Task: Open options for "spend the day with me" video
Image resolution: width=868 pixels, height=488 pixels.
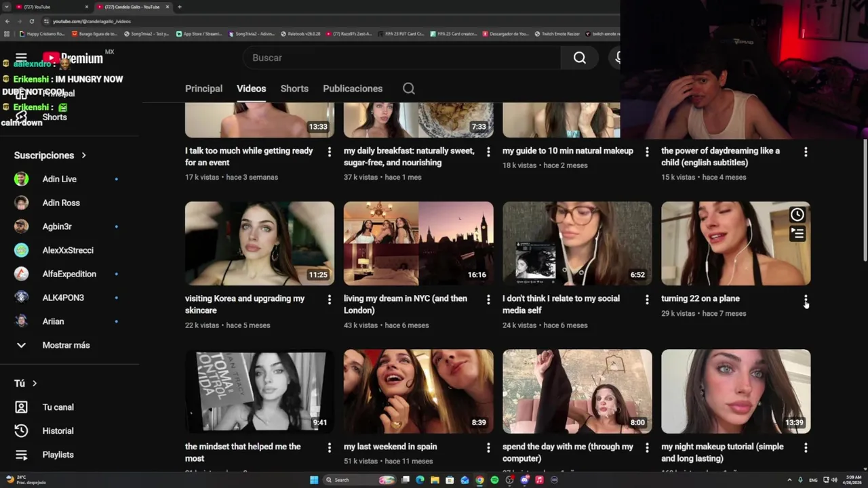Action: point(647,447)
